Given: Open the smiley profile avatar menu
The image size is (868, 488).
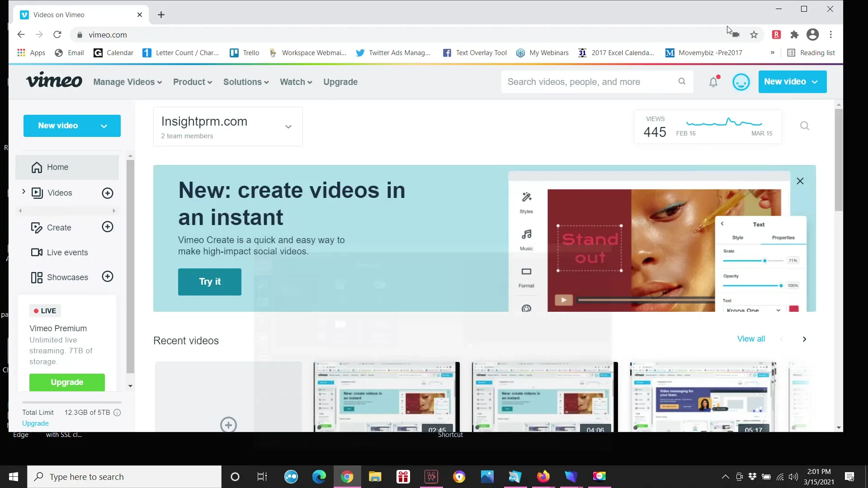Looking at the screenshot, I should click(x=741, y=82).
